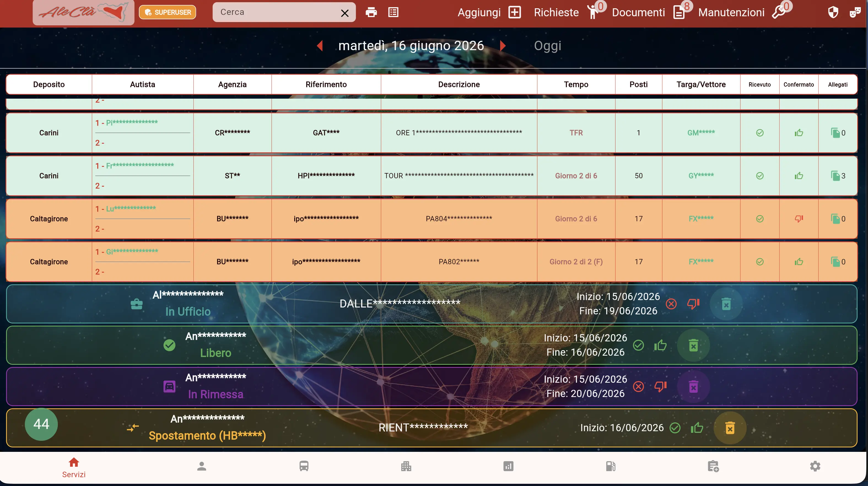The image size is (868, 486).
Task: Sort by the Autista column header
Action: tap(142, 84)
